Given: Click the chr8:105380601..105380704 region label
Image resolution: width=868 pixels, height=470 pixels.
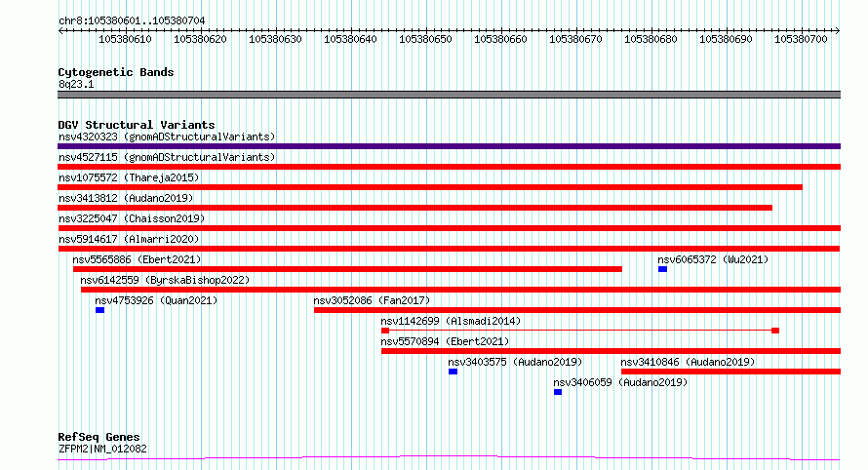Looking at the screenshot, I should tap(132, 21).
